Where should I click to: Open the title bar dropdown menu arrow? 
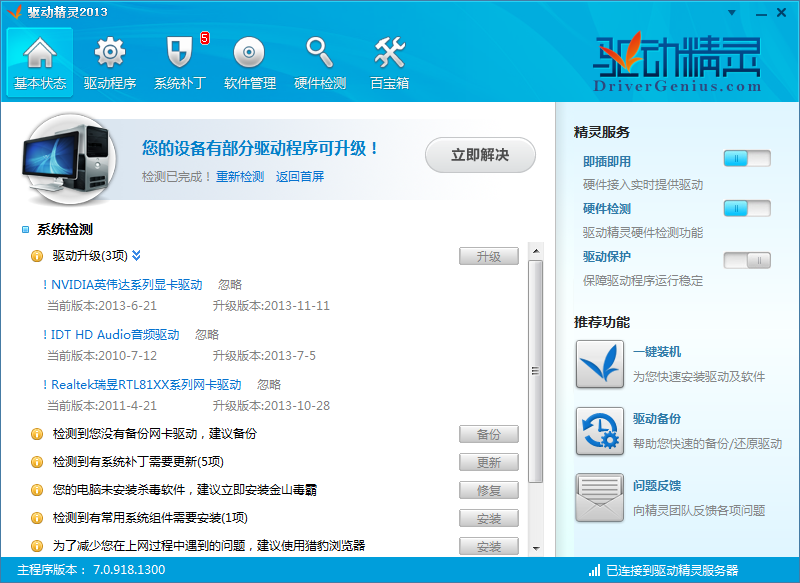(732, 13)
